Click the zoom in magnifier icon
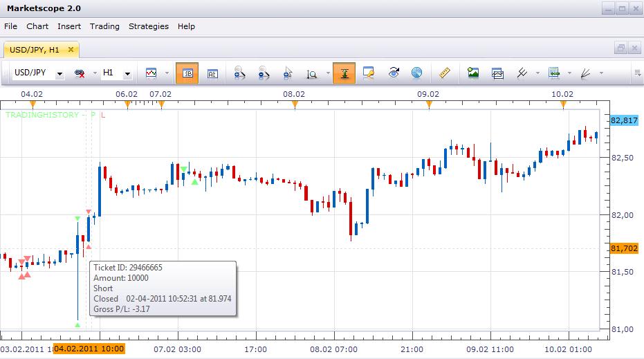 (239, 73)
